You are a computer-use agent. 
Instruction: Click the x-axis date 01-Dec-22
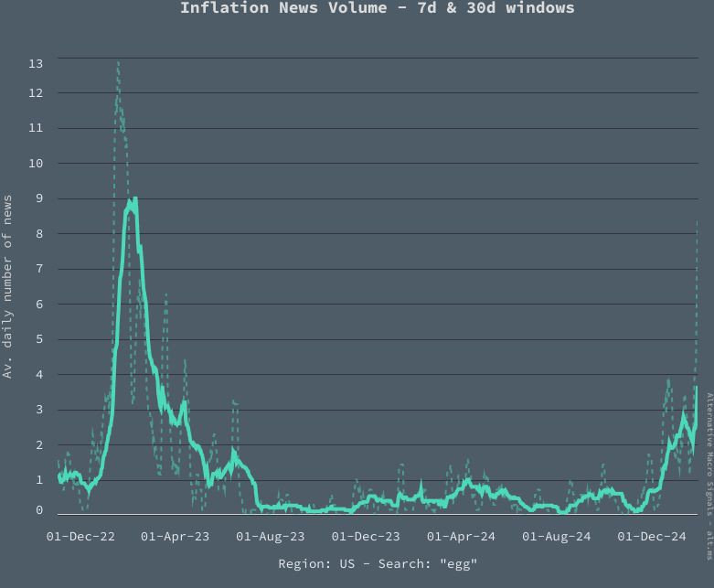click(x=80, y=537)
